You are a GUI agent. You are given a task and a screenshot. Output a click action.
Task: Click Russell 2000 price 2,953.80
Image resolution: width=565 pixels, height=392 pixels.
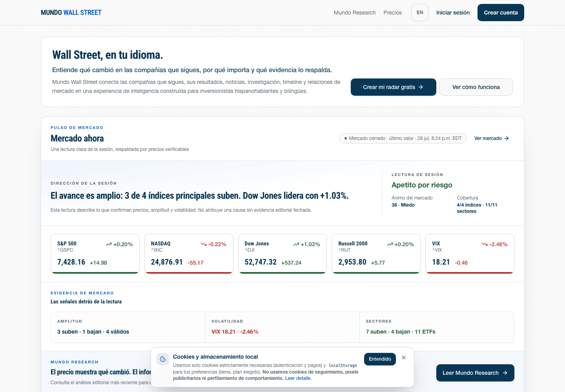tap(352, 262)
